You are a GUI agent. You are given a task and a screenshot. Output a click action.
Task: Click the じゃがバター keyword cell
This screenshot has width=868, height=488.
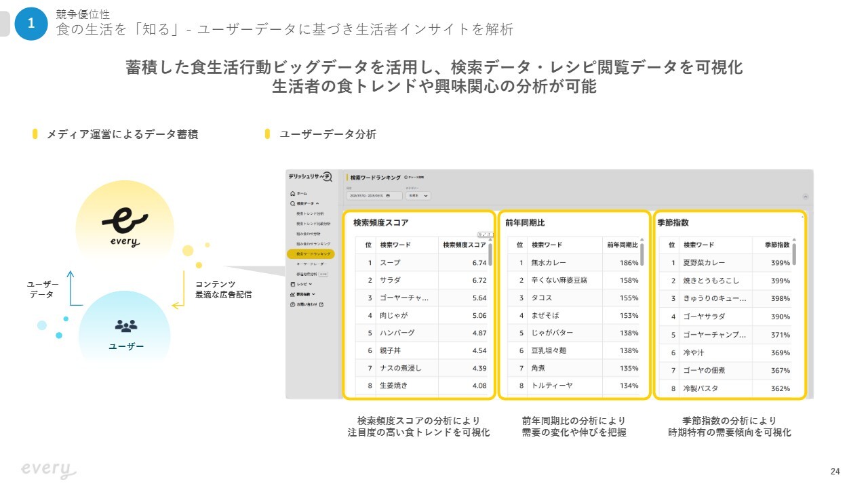point(553,333)
